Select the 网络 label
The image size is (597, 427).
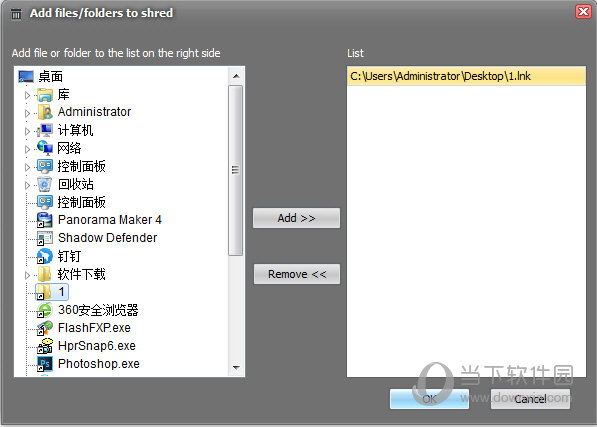click(69, 148)
